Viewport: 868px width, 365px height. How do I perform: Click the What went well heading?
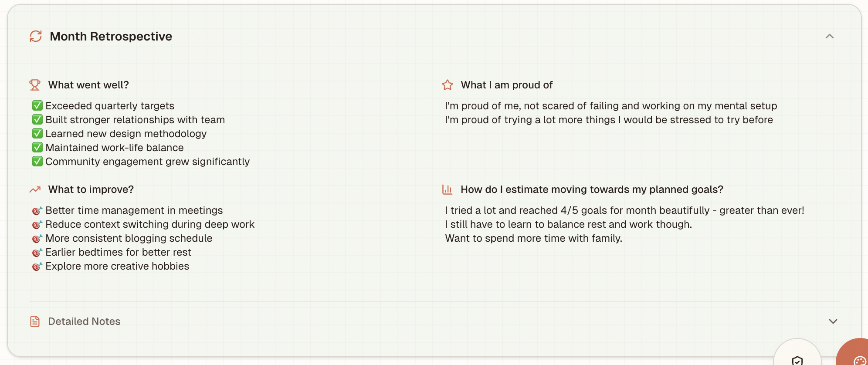(x=88, y=85)
